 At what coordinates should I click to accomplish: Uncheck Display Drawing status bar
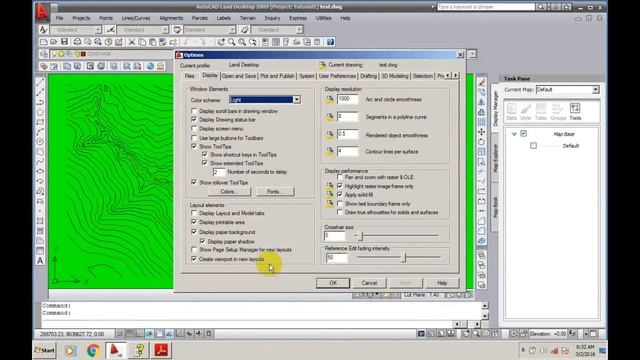tap(194, 120)
